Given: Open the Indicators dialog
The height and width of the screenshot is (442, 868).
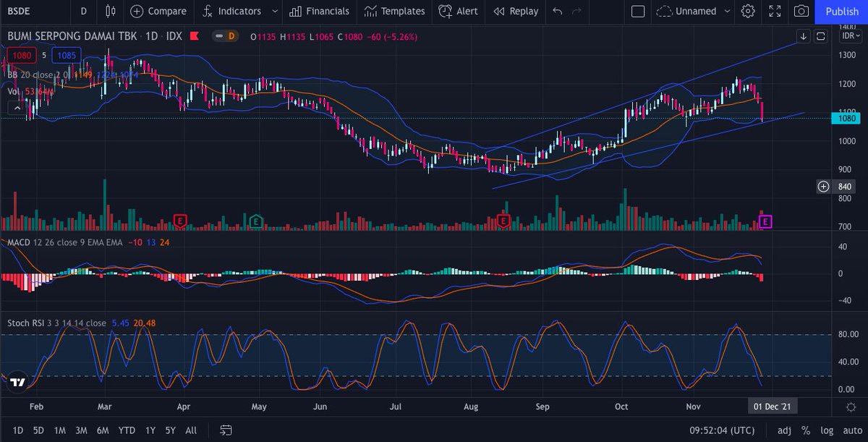Looking at the screenshot, I should 231,11.
